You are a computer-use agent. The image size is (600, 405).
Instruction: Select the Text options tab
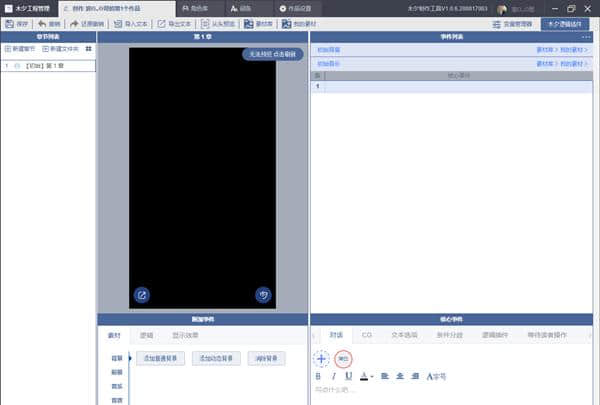click(404, 335)
